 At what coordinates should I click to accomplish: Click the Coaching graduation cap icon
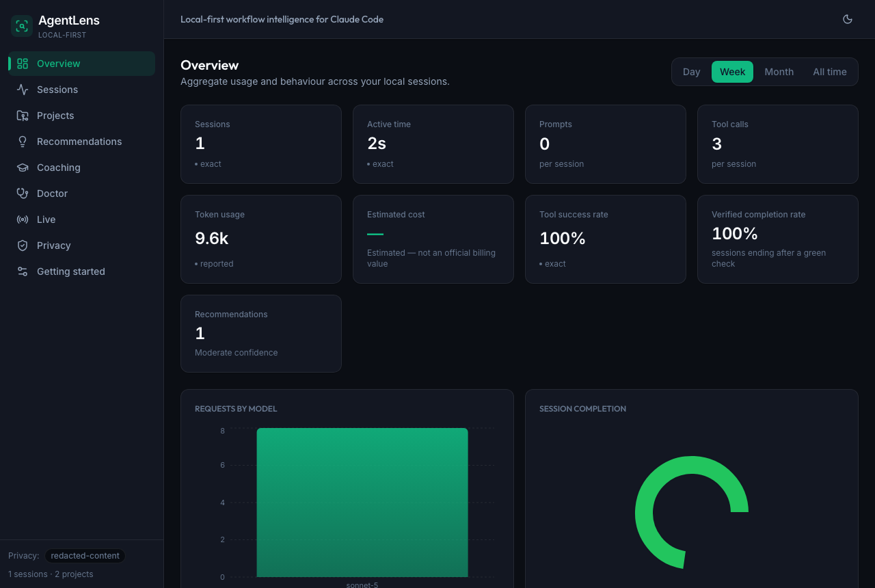[x=23, y=168]
